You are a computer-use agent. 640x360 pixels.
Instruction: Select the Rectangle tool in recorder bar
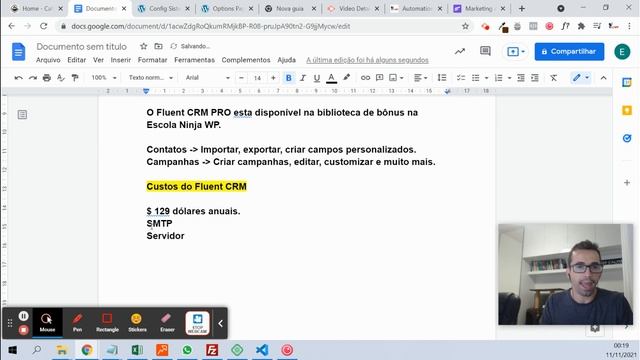click(107, 322)
